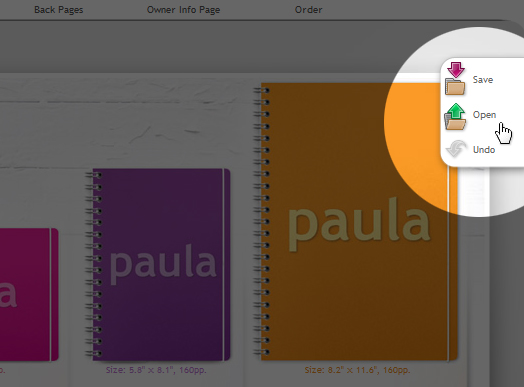Choose the Open label
The image size is (524, 387).
tap(484, 115)
